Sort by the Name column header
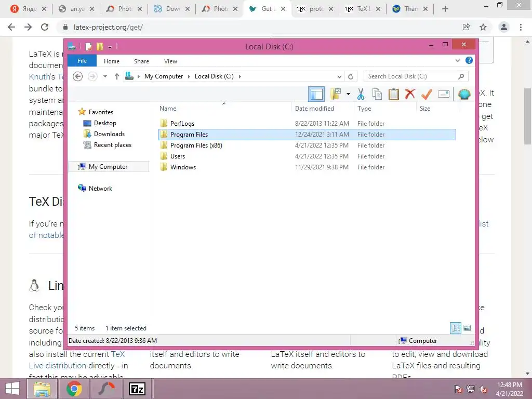Viewport: 532px width, 399px height. pos(224,108)
